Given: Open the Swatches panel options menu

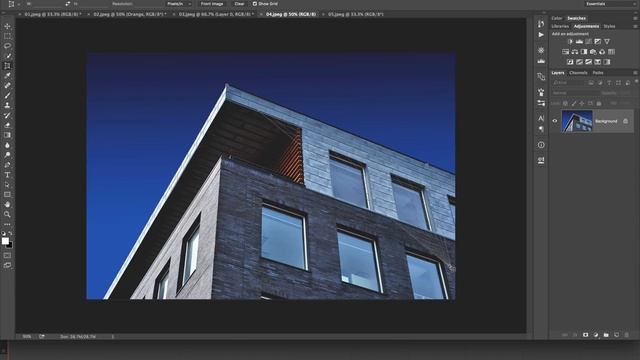Looking at the screenshot, I should click(635, 18).
